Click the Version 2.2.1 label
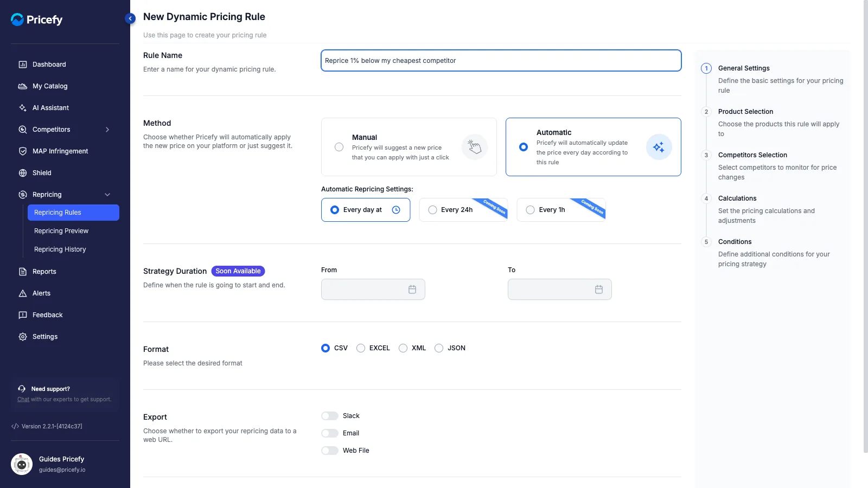The width and height of the screenshot is (868, 488). tap(52, 426)
